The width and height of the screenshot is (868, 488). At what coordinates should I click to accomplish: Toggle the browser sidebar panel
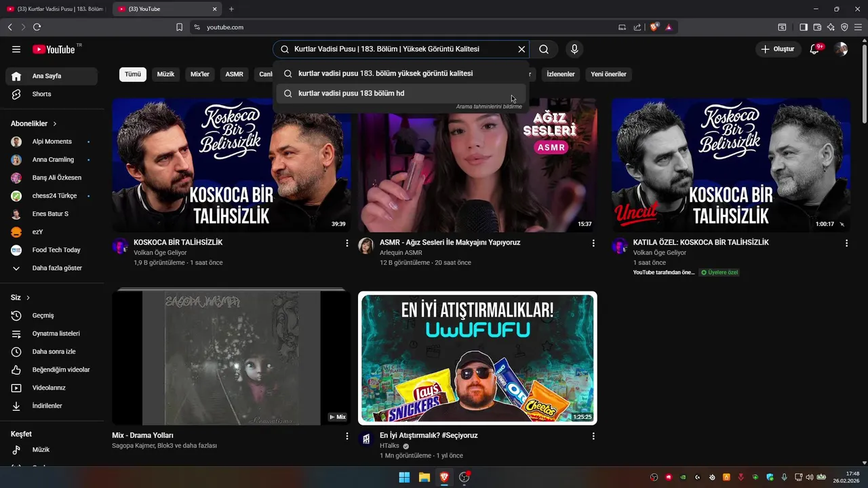pos(804,27)
